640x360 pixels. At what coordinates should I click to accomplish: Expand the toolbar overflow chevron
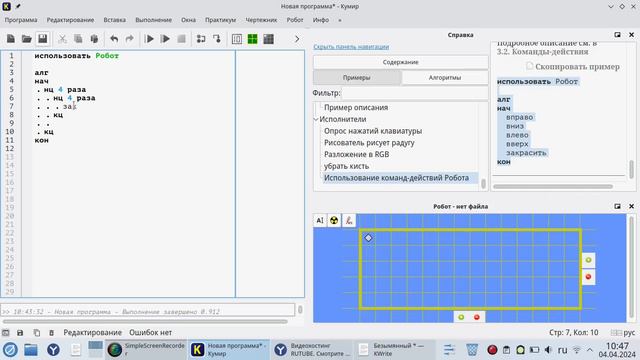pos(297,39)
